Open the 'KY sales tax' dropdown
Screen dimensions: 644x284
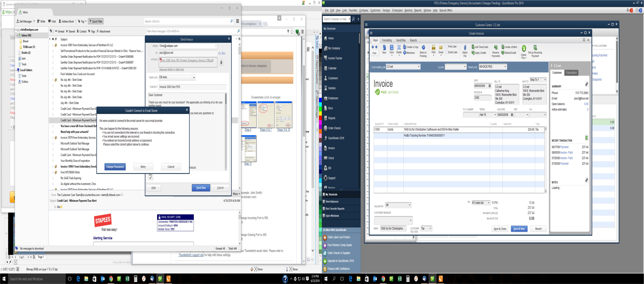(488, 203)
